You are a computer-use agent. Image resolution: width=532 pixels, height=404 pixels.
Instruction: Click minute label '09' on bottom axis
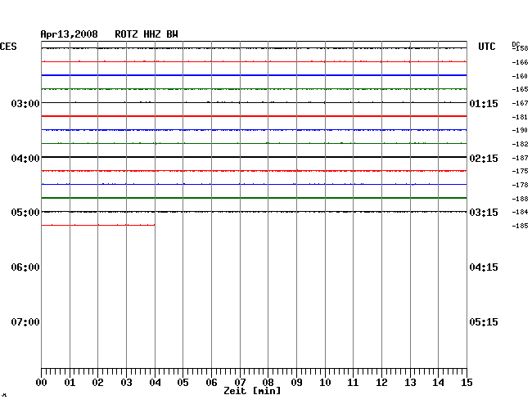click(296, 383)
